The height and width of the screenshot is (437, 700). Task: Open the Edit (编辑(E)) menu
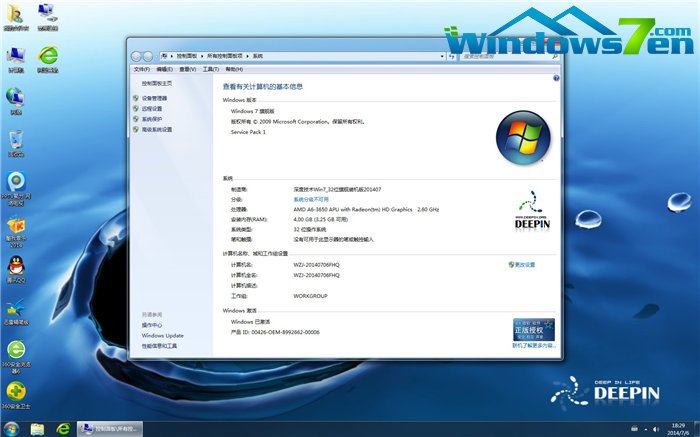coord(164,70)
